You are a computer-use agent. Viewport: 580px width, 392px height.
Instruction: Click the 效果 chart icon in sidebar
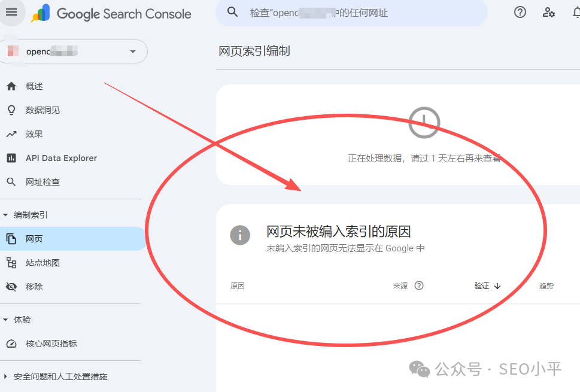pyautogui.click(x=13, y=133)
